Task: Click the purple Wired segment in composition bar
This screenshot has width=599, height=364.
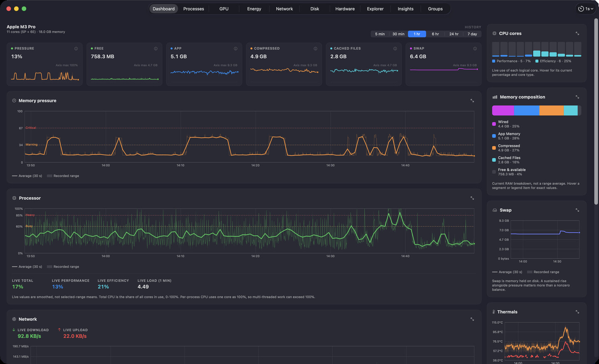Action: point(503,110)
